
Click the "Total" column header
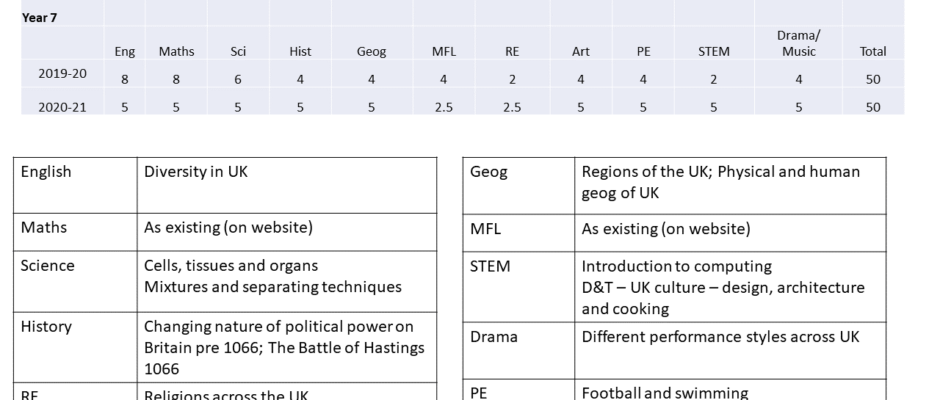(x=872, y=51)
